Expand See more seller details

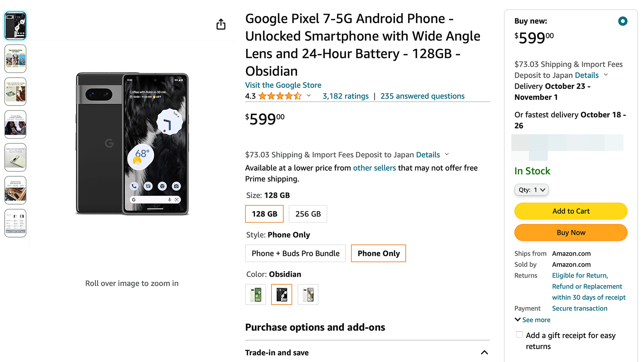tap(532, 320)
